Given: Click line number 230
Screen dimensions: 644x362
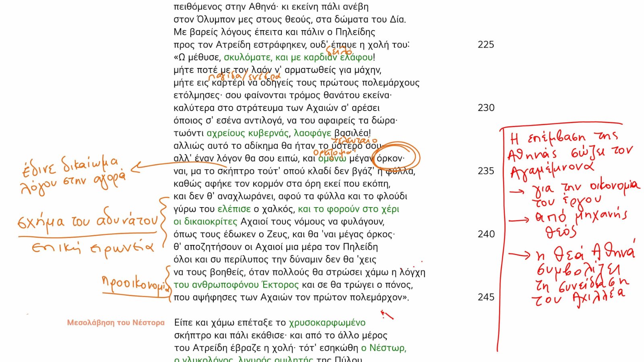Looking at the screenshot, I should click(x=486, y=108).
